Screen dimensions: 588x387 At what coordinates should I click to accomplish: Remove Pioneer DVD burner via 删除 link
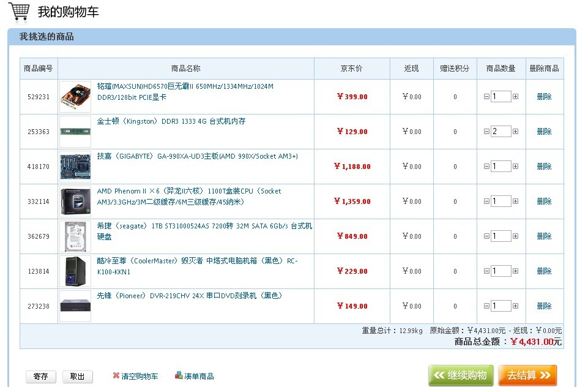point(544,306)
